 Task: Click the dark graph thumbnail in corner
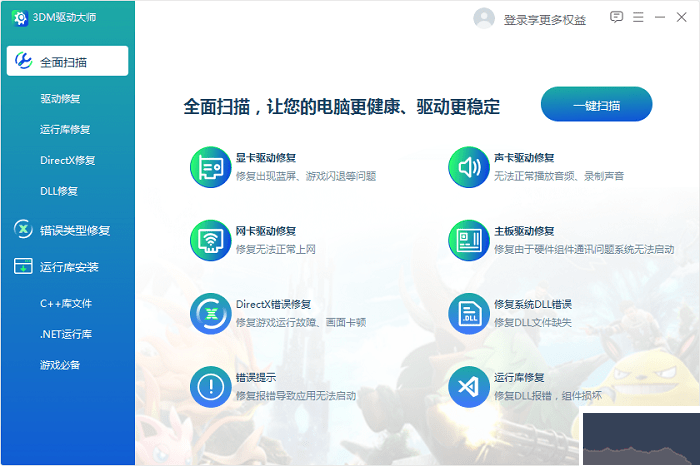coord(642,439)
